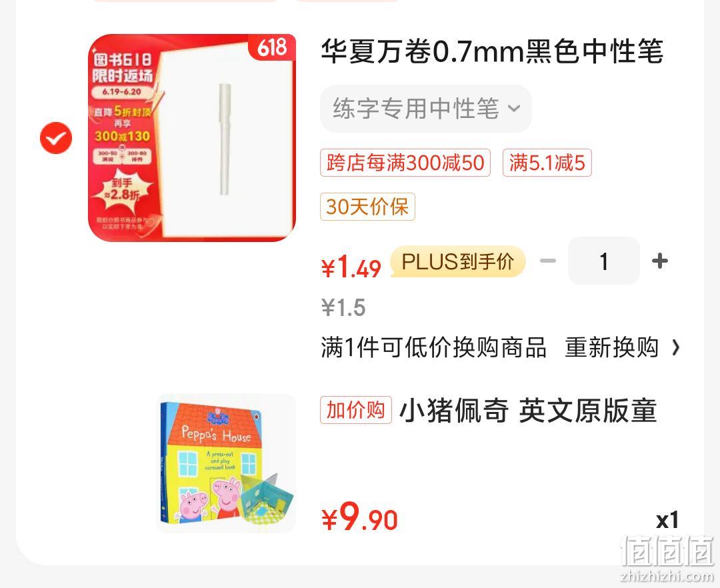This screenshot has height=588, width=720.
Task: Tap the 满5.1减5 coupon tag
Action: click(x=547, y=163)
